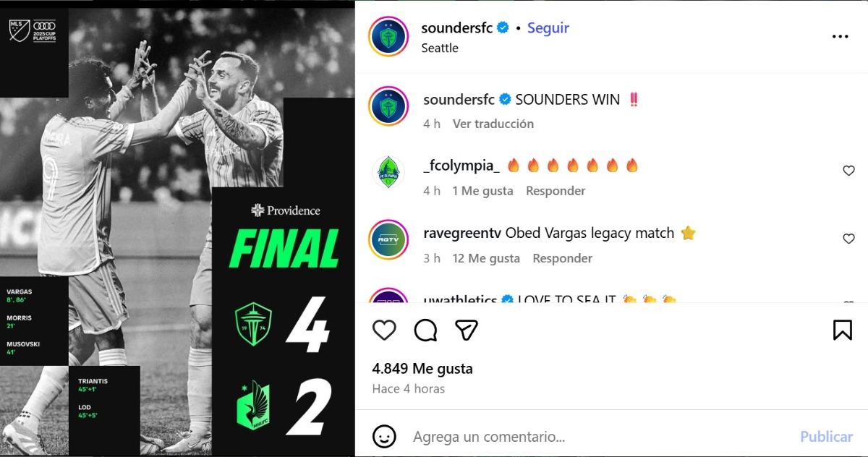Click Ver traducción under caption
The image size is (868, 457).
(x=493, y=124)
